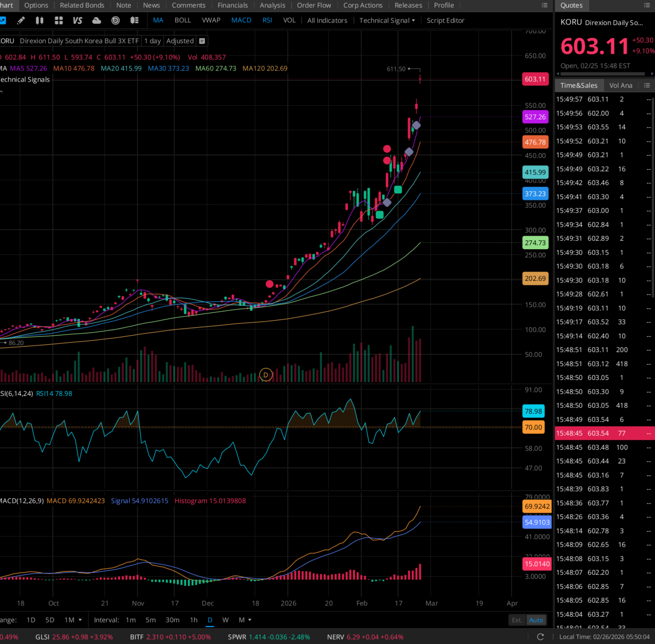Viewport: 655px width, 644px height.
Task: Open the Technical Signal dropdown
Action: (387, 20)
